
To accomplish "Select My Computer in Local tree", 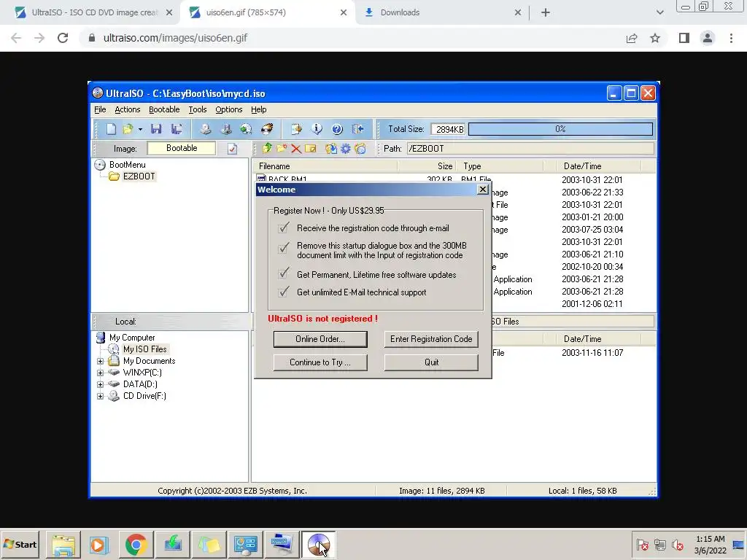I will coord(132,338).
